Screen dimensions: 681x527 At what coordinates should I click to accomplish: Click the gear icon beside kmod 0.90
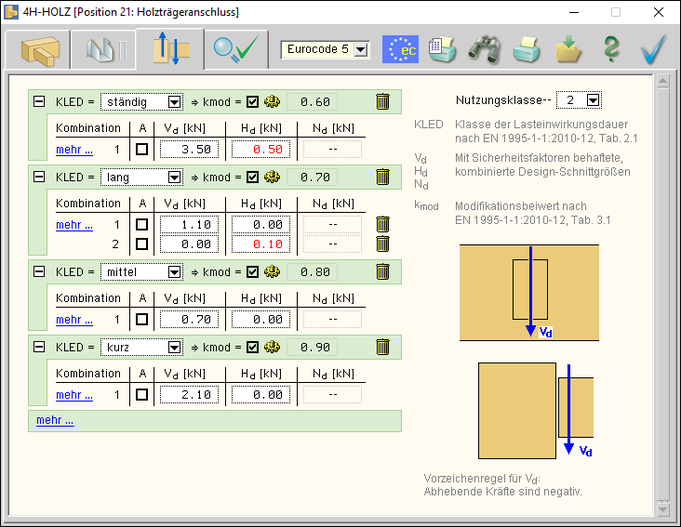(x=271, y=347)
